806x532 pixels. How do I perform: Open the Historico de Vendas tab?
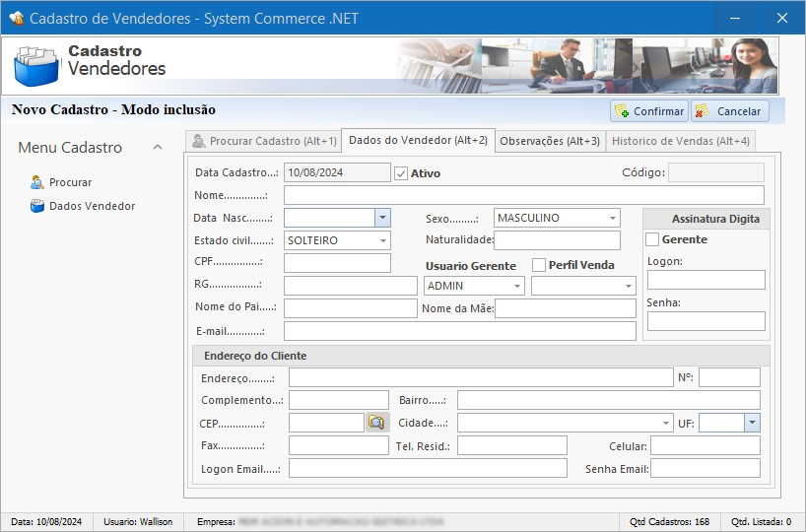click(680, 141)
